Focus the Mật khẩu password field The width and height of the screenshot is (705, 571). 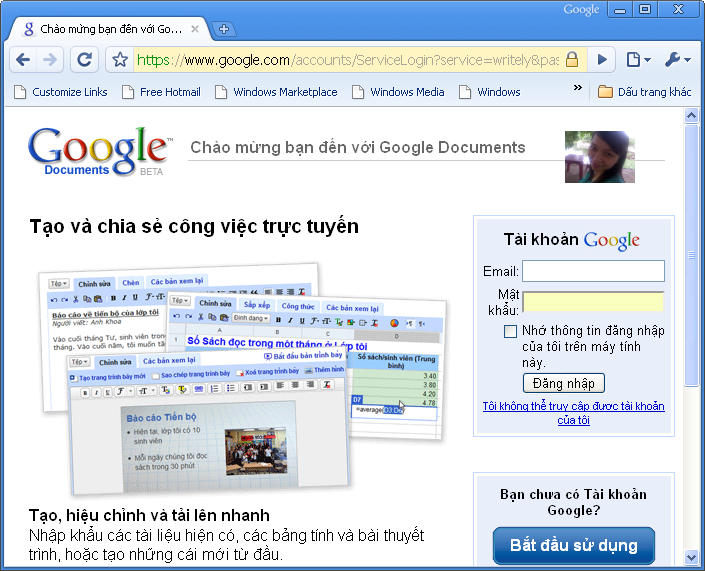click(593, 302)
